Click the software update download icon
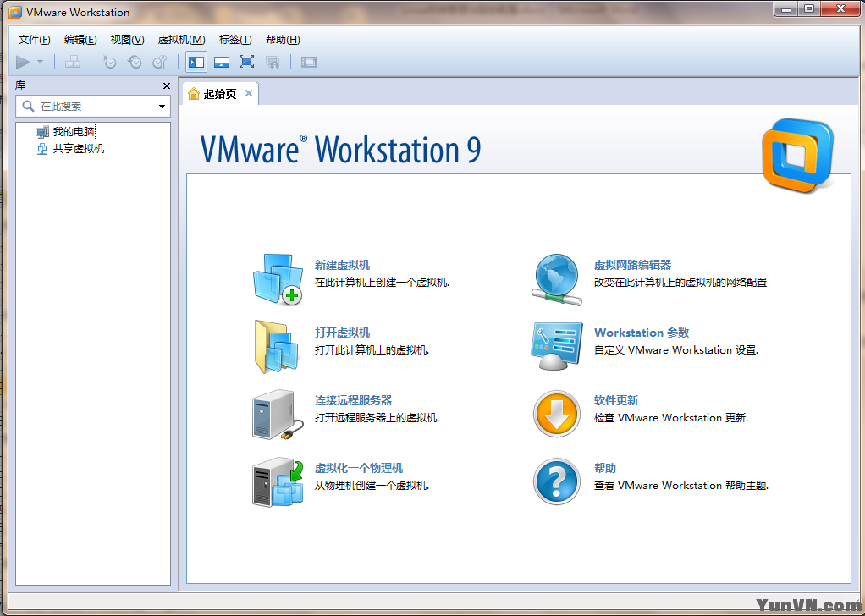 click(557, 414)
